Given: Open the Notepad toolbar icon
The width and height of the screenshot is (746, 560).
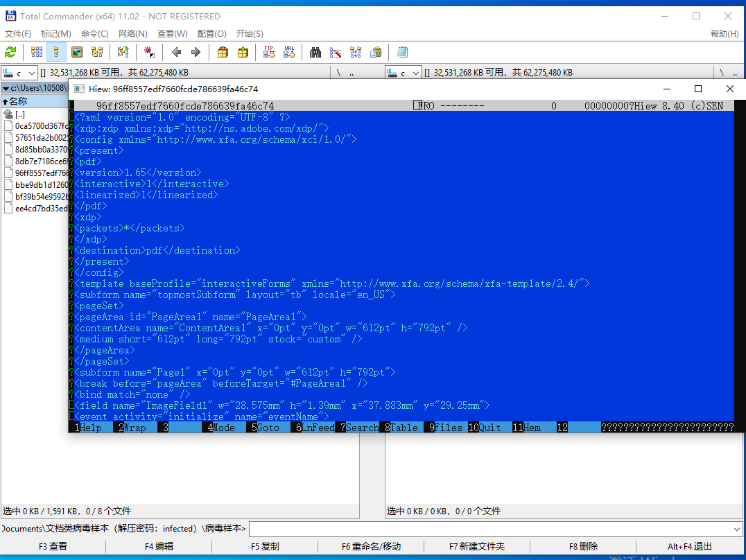Looking at the screenshot, I should pos(402,53).
